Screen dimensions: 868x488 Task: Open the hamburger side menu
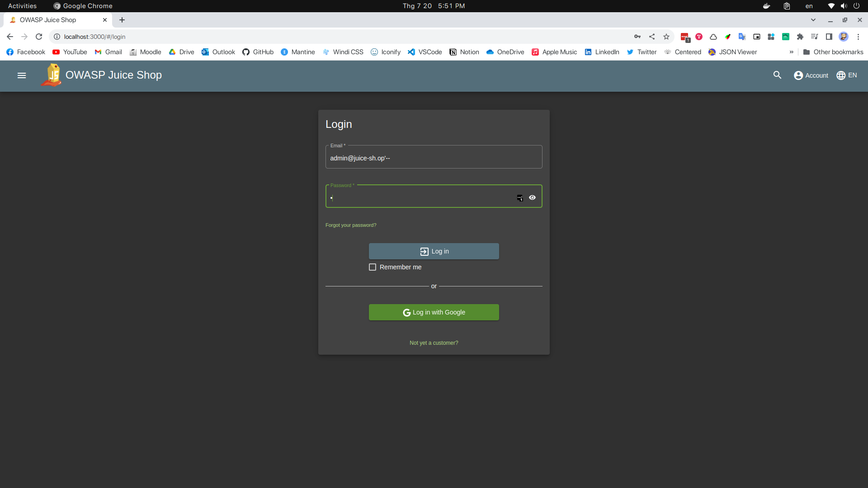pos(22,75)
